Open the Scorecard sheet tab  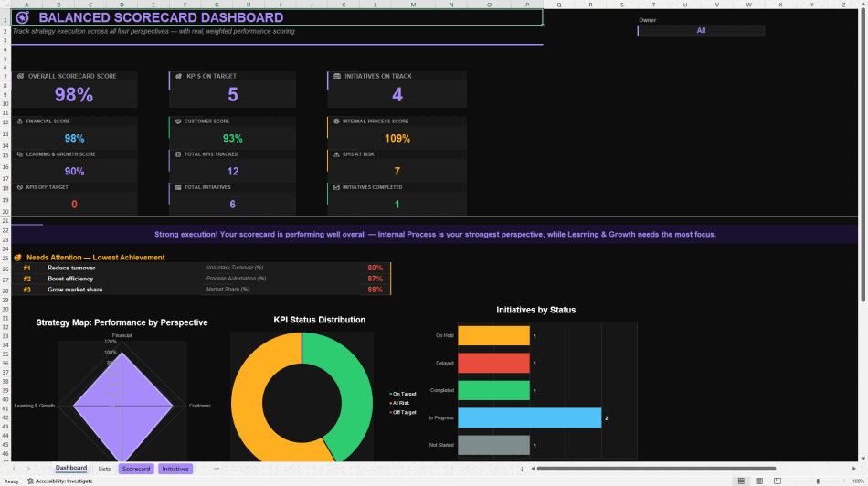(x=135, y=469)
